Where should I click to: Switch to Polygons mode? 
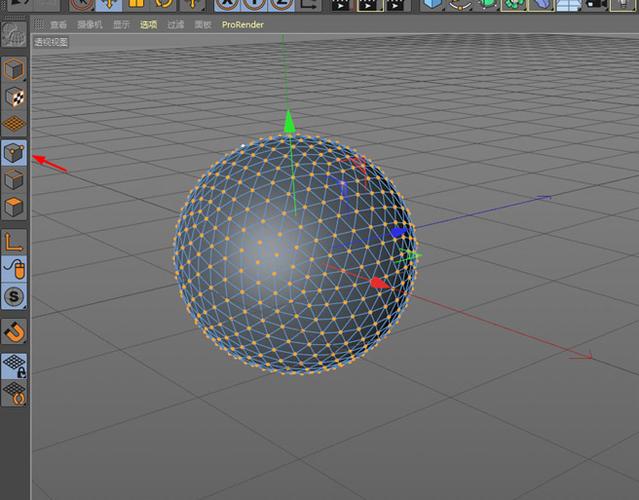(x=14, y=208)
